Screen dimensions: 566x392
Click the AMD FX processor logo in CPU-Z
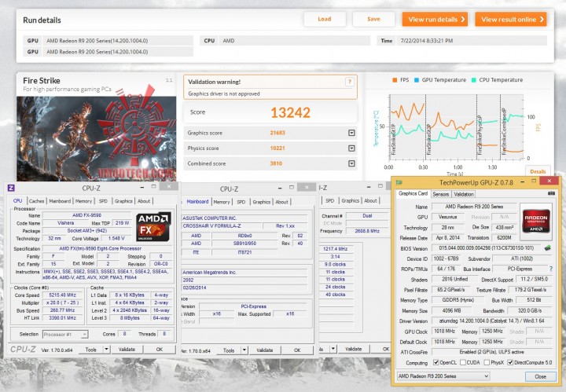tap(153, 226)
